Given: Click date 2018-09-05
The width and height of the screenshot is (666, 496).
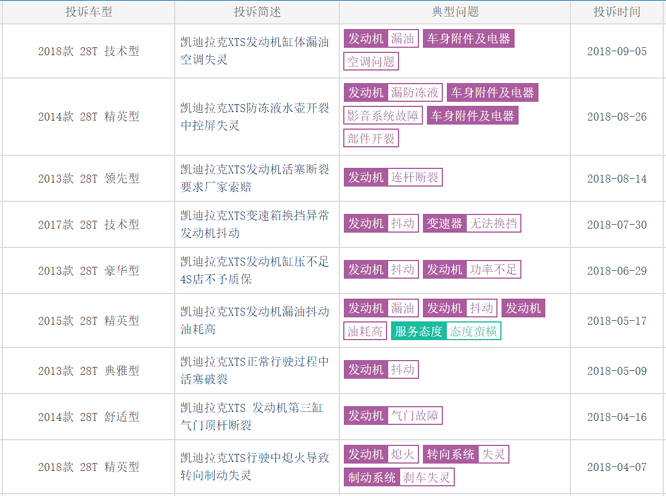Looking at the screenshot, I should tap(617, 51).
